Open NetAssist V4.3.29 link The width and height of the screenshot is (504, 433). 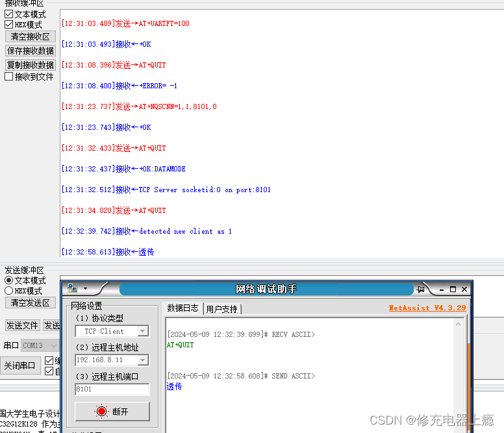(x=427, y=308)
